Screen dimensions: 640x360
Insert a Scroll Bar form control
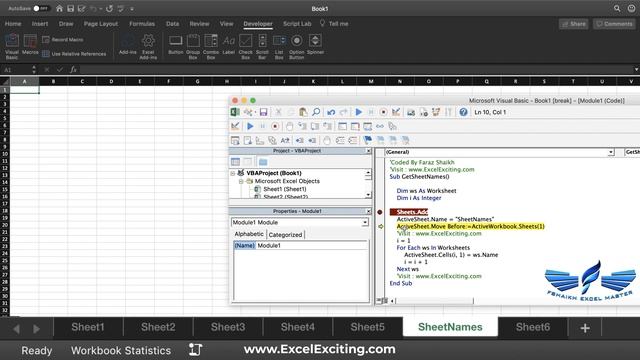tap(262, 47)
